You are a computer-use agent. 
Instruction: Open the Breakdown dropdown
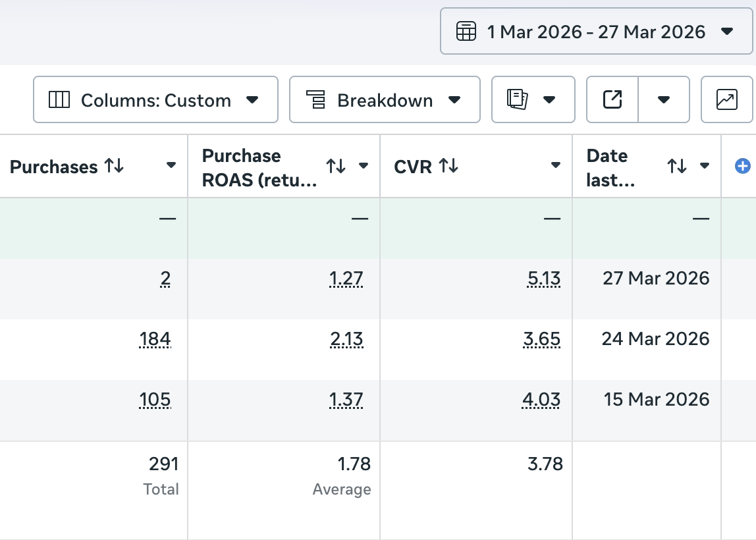(385, 100)
